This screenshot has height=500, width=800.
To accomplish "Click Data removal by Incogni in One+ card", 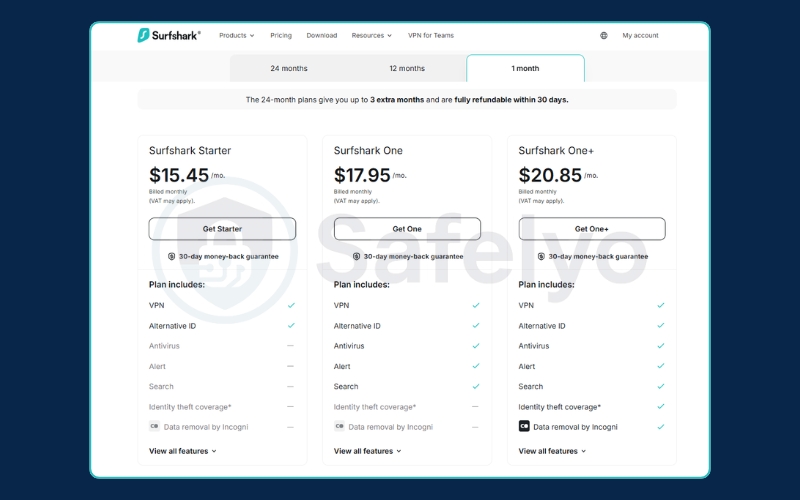I will [575, 427].
